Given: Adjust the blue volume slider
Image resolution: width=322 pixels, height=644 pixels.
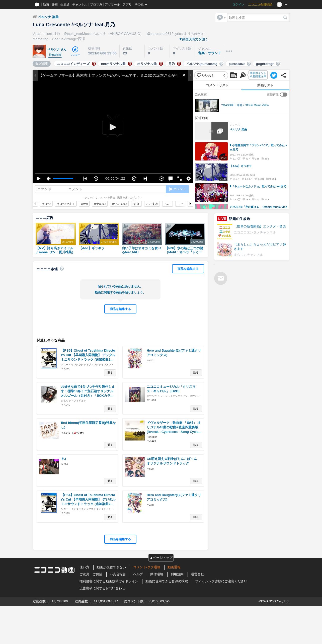Looking at the screenshot, I should click(63, 179).
